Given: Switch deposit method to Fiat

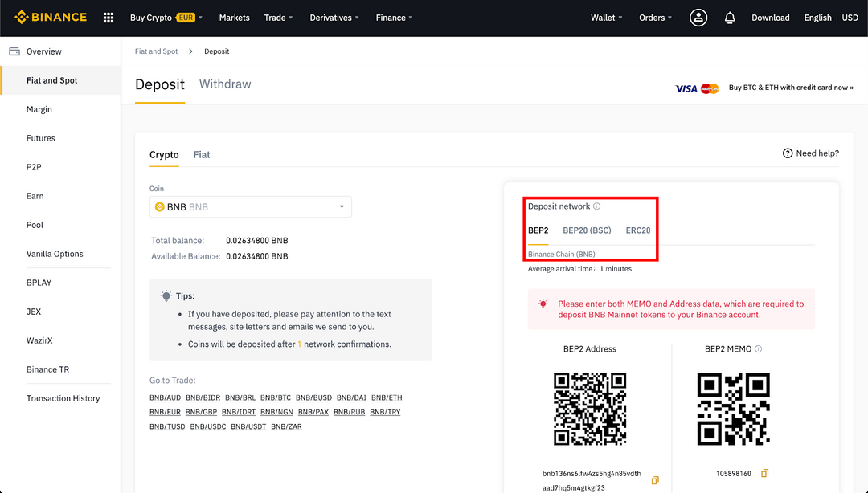Looking at the screenshot, I should tap(201, 155).
